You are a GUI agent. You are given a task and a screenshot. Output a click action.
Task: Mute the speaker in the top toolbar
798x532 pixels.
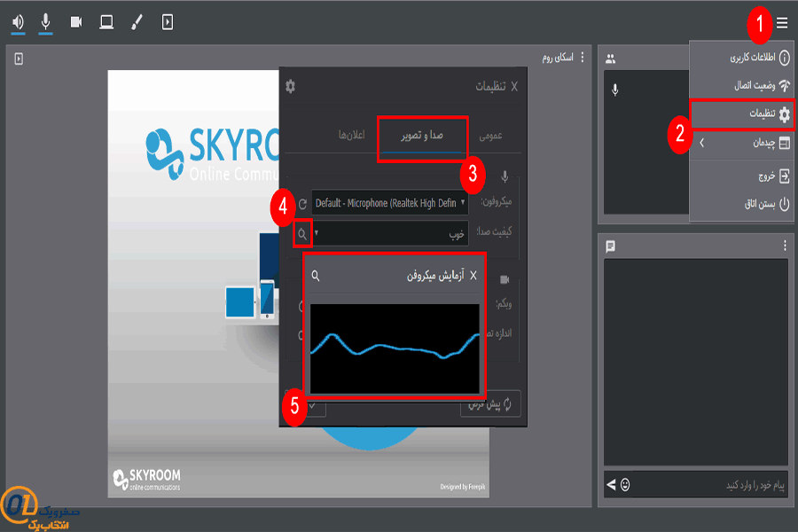pyautogui.click(x=19, y=22)
